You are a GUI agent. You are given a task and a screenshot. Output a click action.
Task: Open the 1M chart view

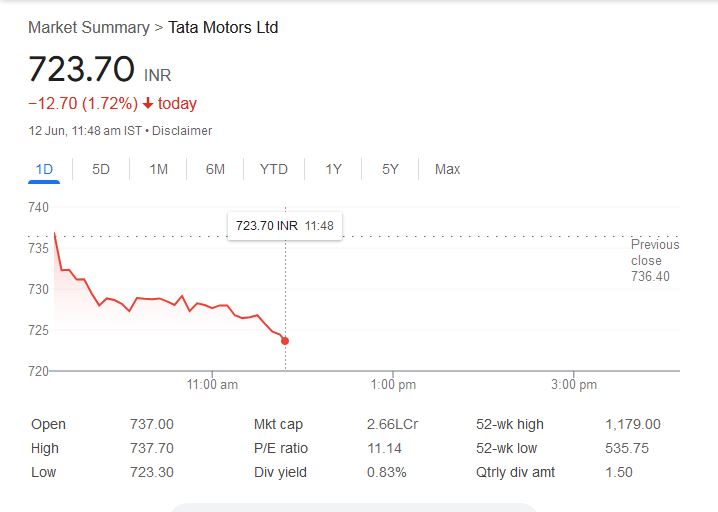point(158,169)
